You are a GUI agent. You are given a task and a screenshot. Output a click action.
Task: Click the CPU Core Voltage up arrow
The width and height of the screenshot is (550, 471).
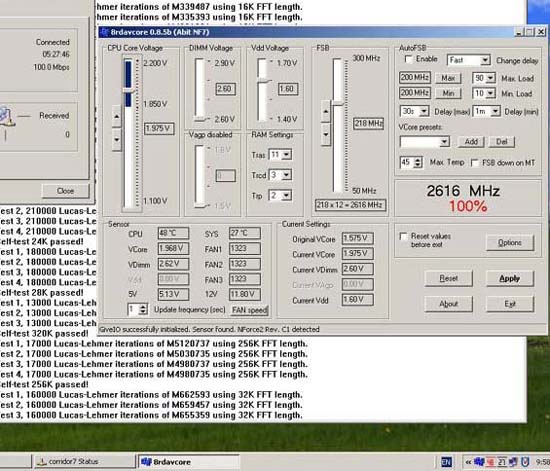[x=117, y=116]
